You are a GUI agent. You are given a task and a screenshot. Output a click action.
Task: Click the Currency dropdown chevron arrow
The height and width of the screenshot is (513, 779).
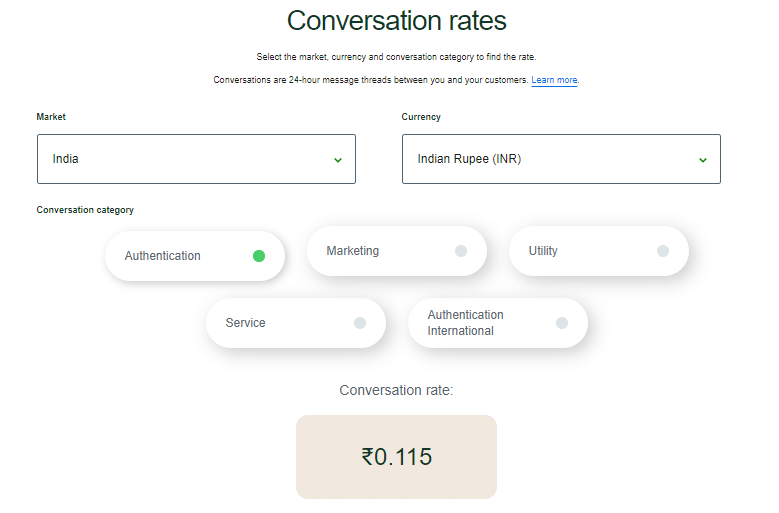(703, 160)
